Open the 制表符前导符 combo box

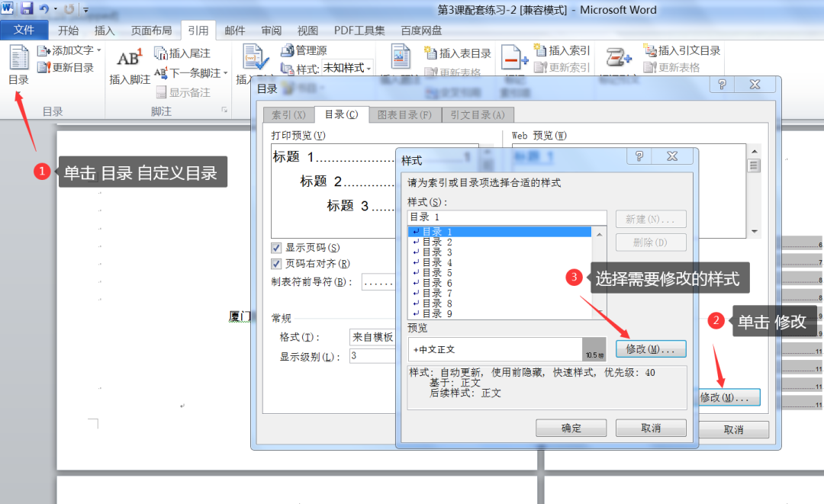(x=378, y=282)
